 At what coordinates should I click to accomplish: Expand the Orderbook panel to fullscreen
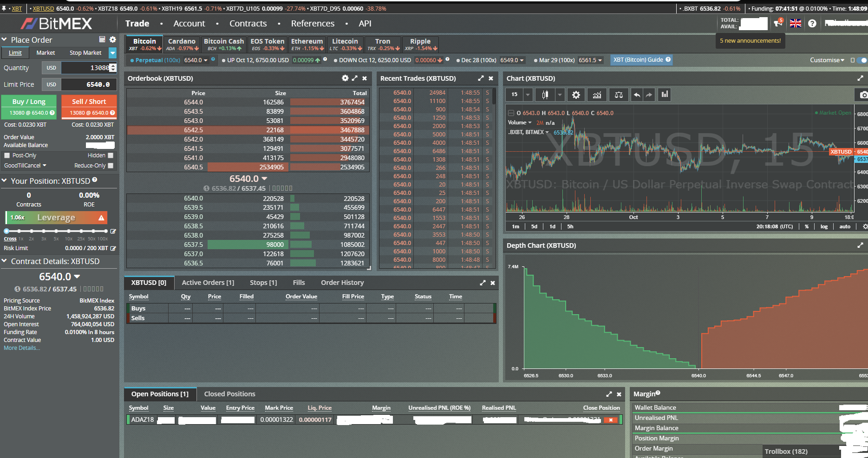355,78
